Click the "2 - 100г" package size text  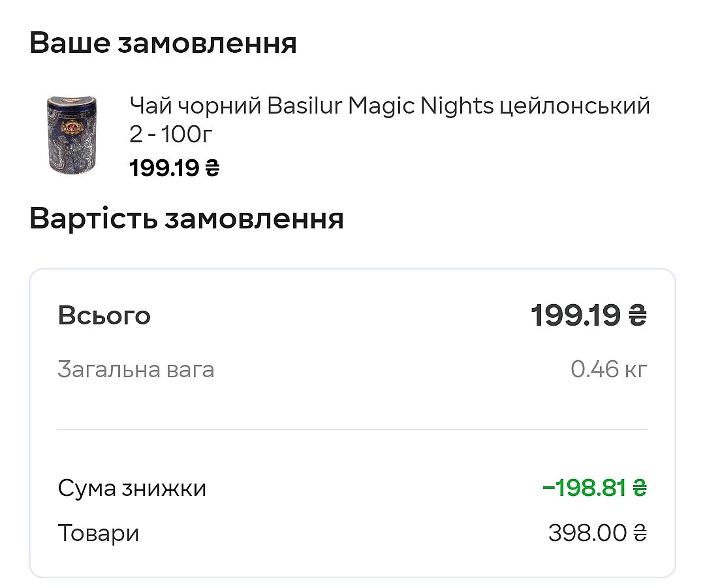(171, 134)
